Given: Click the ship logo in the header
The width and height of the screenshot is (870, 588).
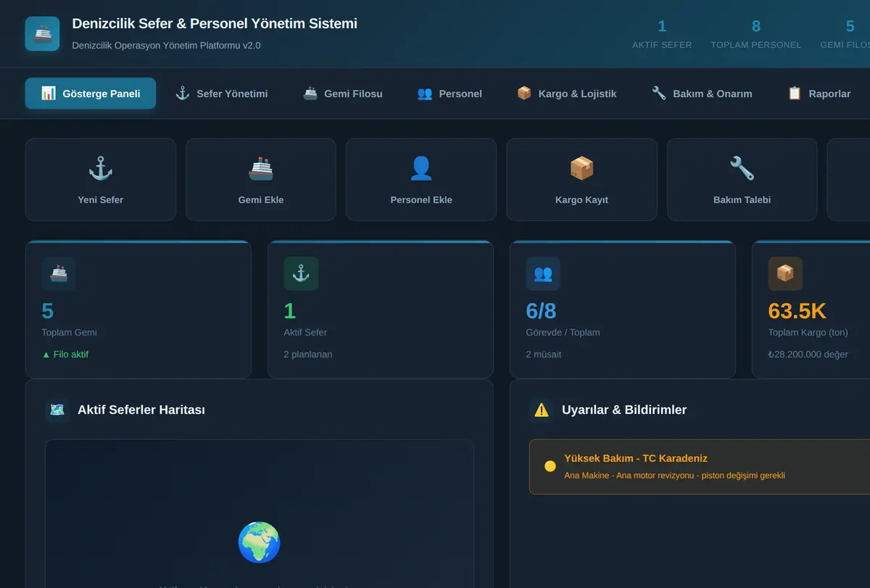Looking at the screenshot, I should (42, 34).
